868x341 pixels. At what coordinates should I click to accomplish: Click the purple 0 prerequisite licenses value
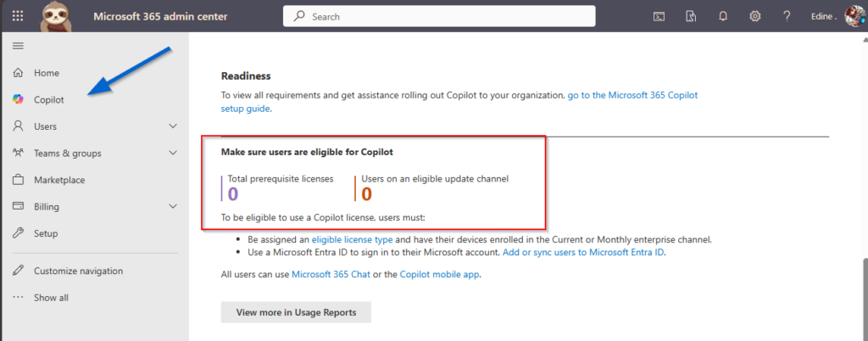click(233, 194)
